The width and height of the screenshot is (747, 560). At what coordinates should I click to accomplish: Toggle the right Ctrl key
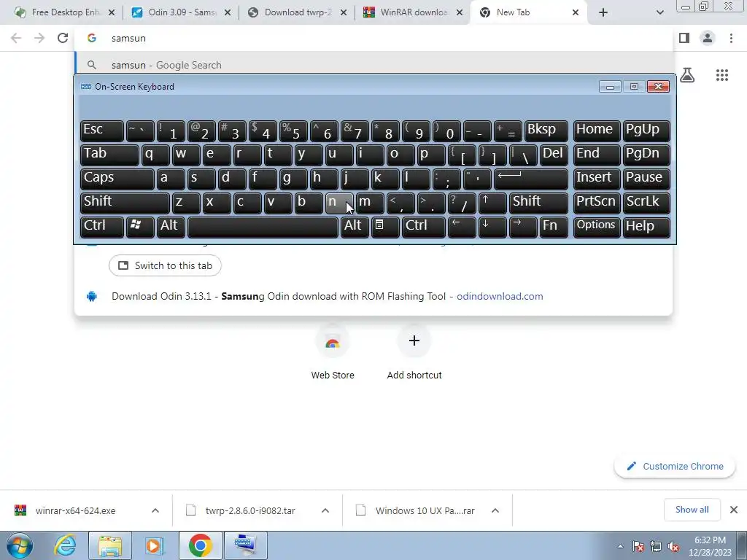424,226
